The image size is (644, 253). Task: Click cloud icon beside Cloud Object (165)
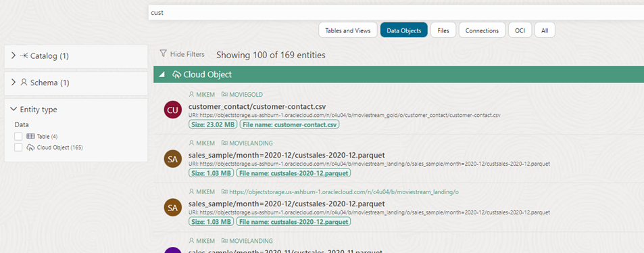pyautogui.click(x=30, y=147)
